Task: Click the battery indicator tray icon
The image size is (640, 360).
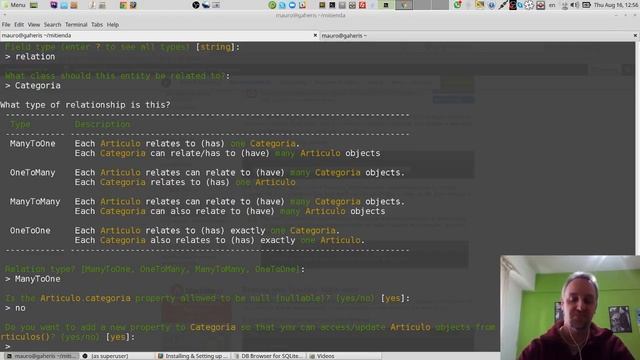Action: 586,5
